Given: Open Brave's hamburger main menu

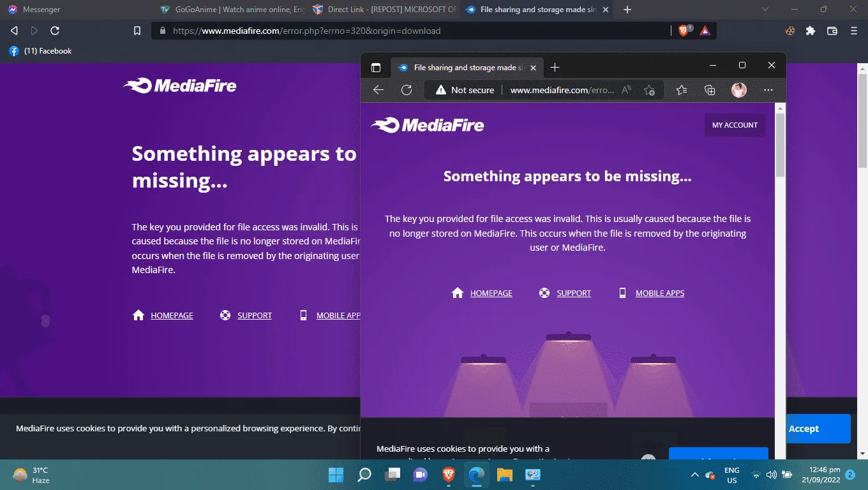Looking at the screenshot, I should (854, 31).
